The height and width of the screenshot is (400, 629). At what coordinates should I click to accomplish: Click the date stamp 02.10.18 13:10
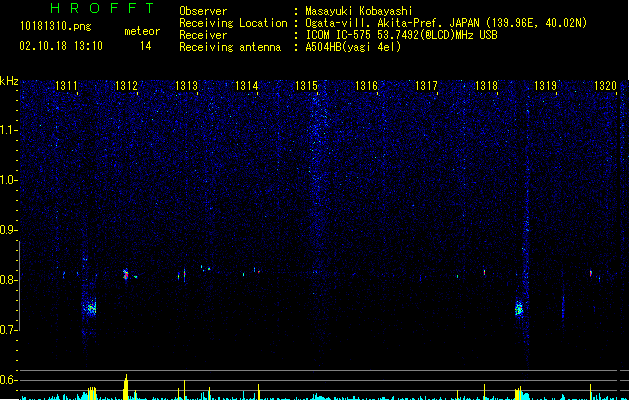[61, 46]
